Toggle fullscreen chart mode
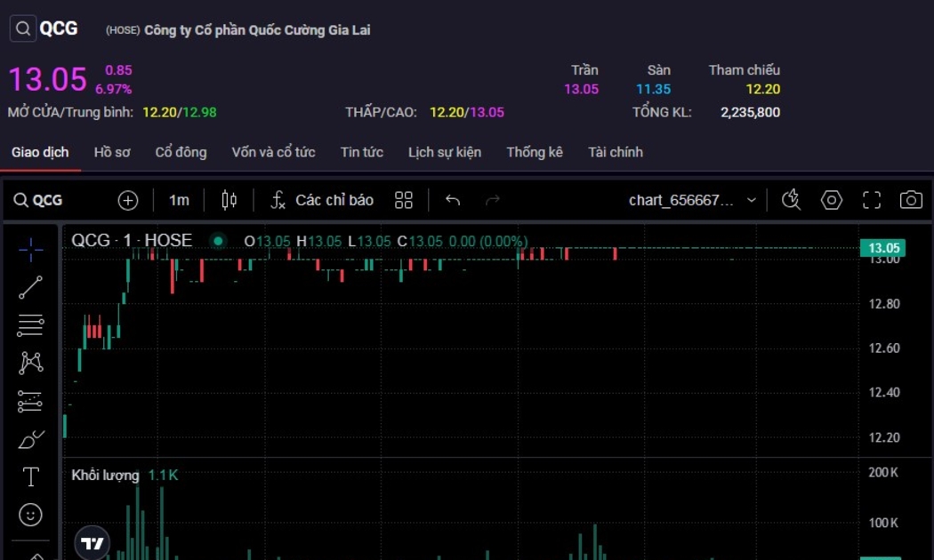The image size is (934, 560). point(872,200)
